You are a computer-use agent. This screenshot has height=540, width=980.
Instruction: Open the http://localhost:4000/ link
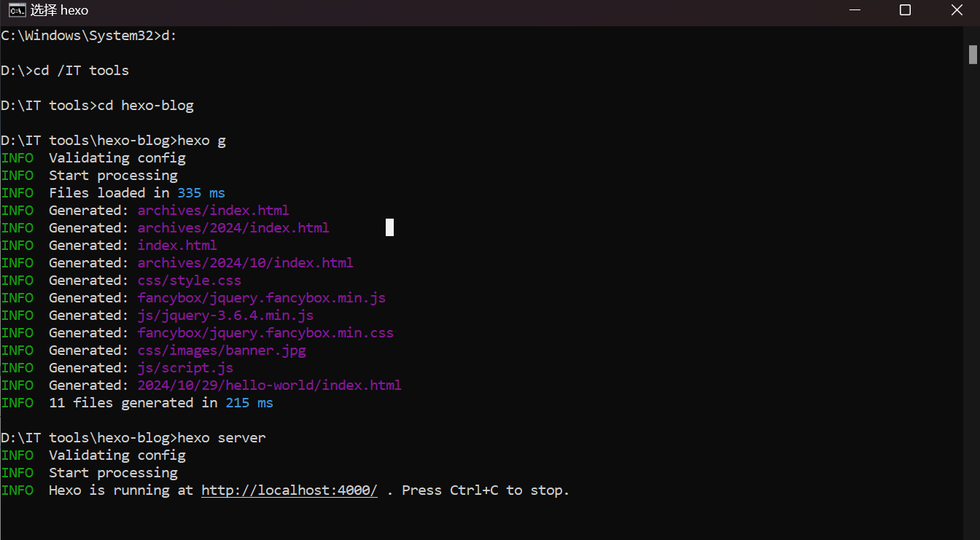tap(289, 490)
